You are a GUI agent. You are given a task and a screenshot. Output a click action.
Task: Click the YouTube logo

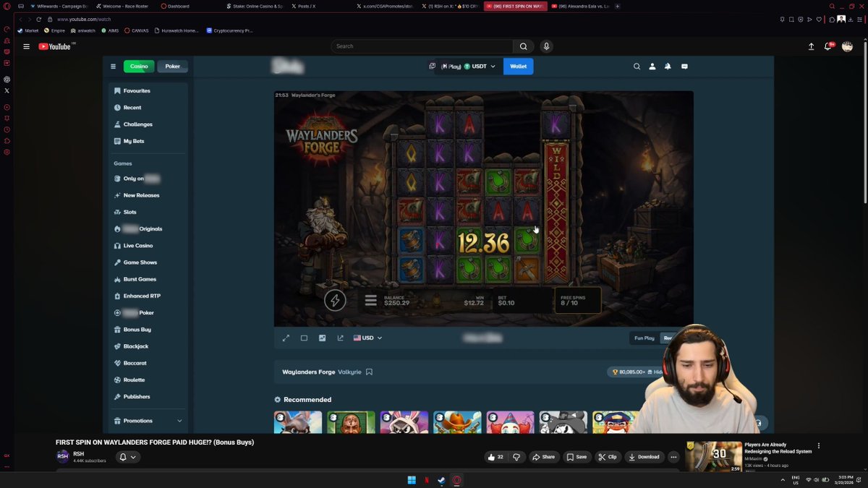55,46
